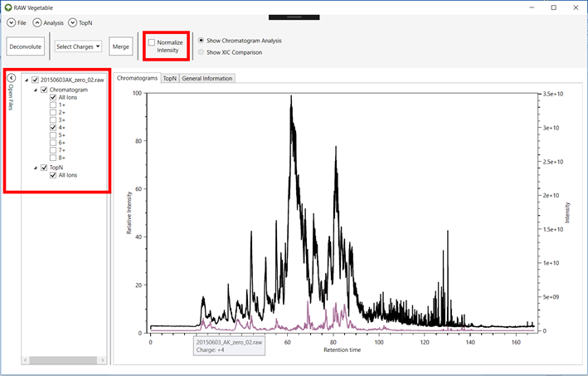Uncheck the 20150603AK_zero_02.raw file checkbox
Image resolution: width=588 pixels, height=376 pixels.
[36, 80]
